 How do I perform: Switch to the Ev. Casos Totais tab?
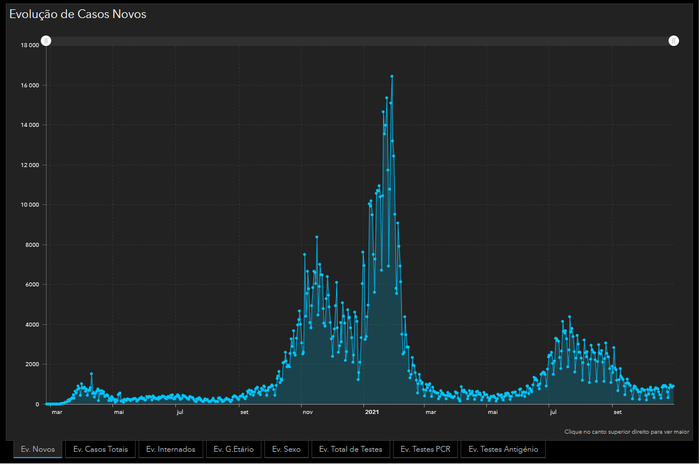(100, 450)
